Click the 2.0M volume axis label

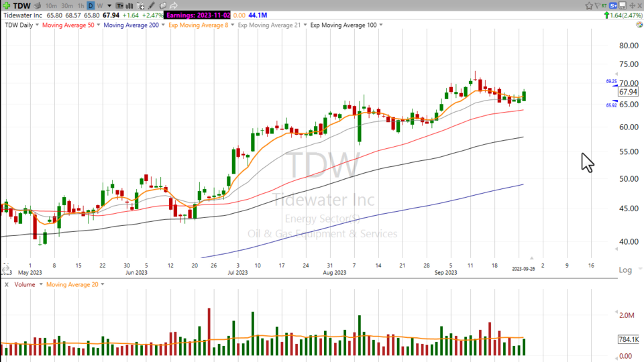pyautogui.click(x=627, y=315)
